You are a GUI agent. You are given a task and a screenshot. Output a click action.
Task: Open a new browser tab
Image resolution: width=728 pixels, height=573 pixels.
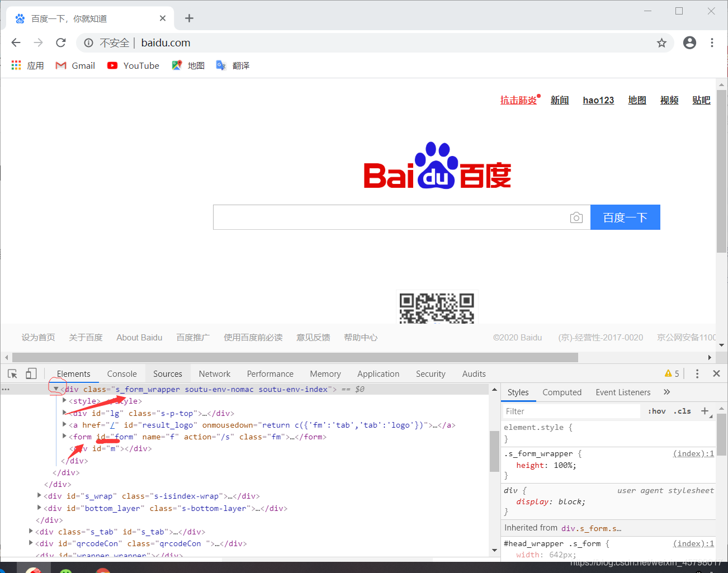click(x=189, y=18)
